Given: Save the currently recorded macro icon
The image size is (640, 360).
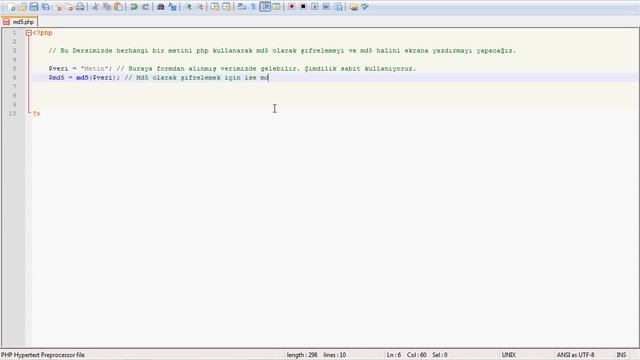Looking at the screenshot, I should tap(338, 7).
